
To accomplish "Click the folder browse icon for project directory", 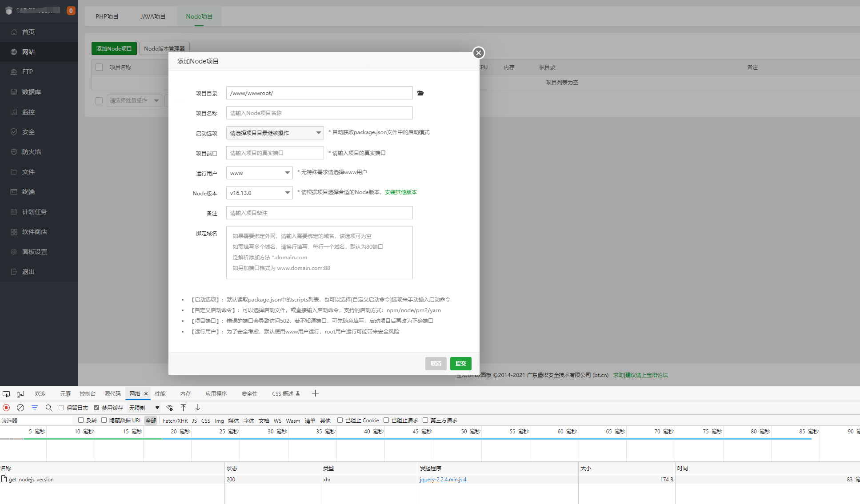I will (420, 93).
